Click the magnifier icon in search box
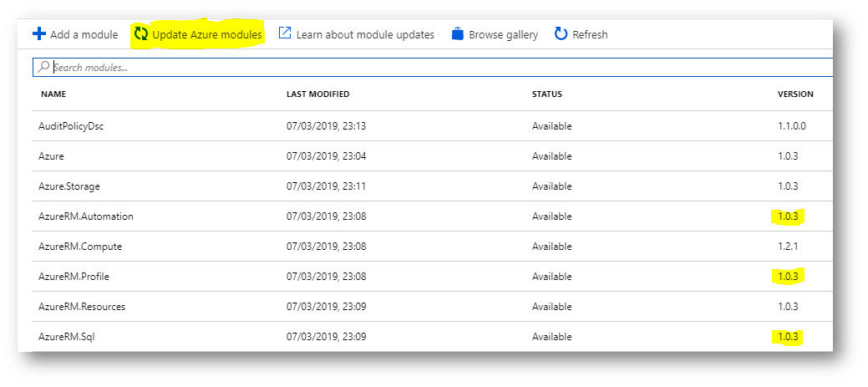Screen dimensions: 868x387 click(43, 67)
